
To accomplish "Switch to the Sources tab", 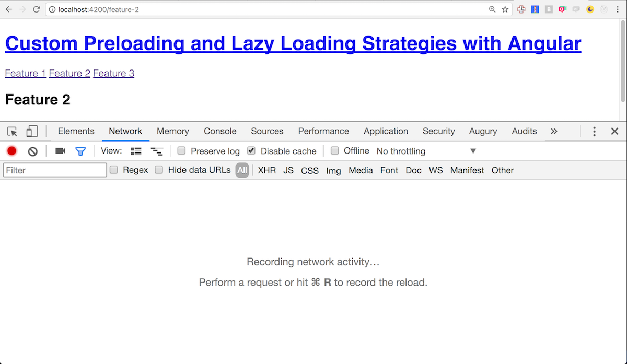I will coord(267,131).
